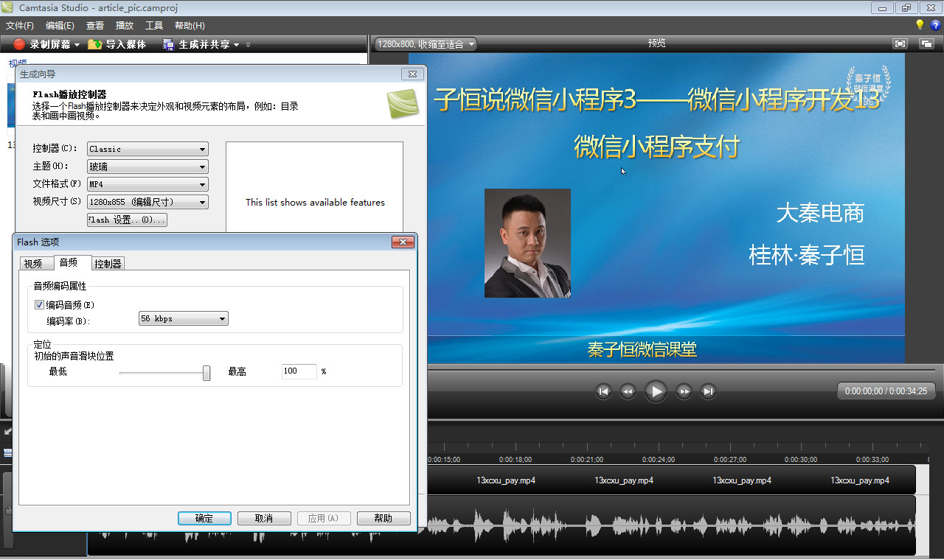Image resolution: width=944 pixels, height=560 pixels.
Task: Click the audio waveform track on timeline
Action: 670,525
